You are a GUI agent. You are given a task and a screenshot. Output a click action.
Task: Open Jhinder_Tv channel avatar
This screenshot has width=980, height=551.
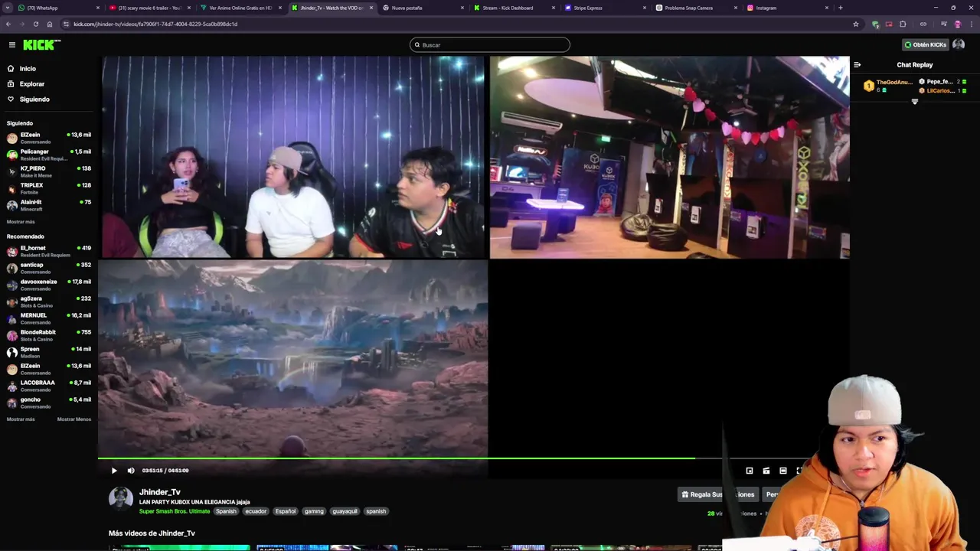point(121,498)
